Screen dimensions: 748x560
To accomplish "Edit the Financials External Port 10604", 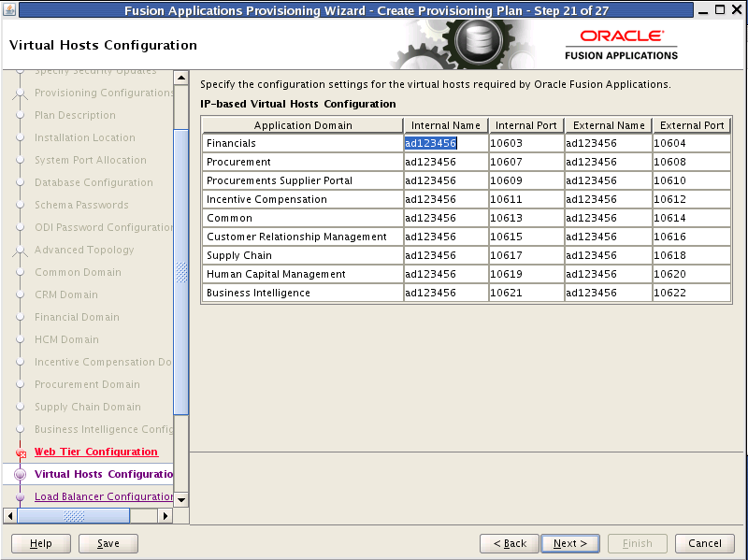I will click(691, 143).
